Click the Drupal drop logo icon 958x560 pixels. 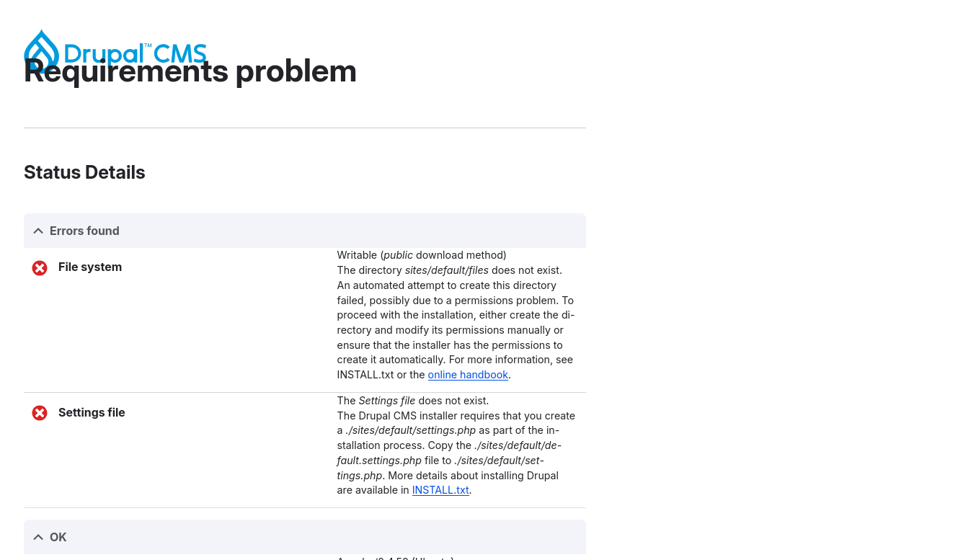click(41, 51)
